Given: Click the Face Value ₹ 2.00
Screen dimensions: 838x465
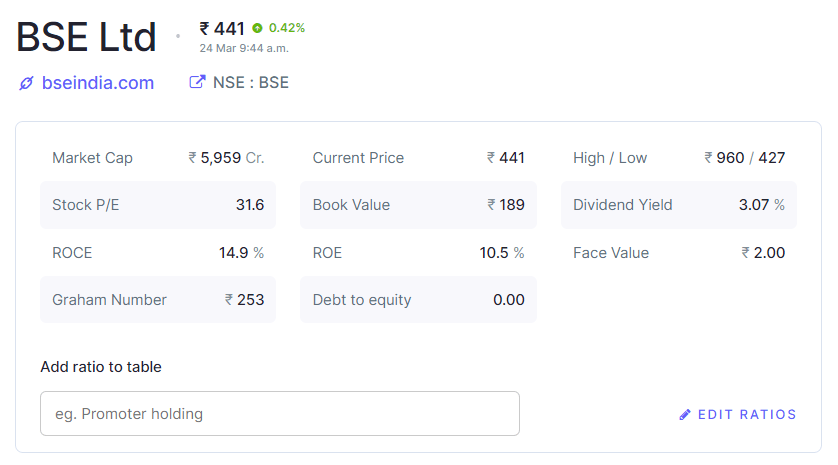Looking at the screenshot, I should 763,253.
